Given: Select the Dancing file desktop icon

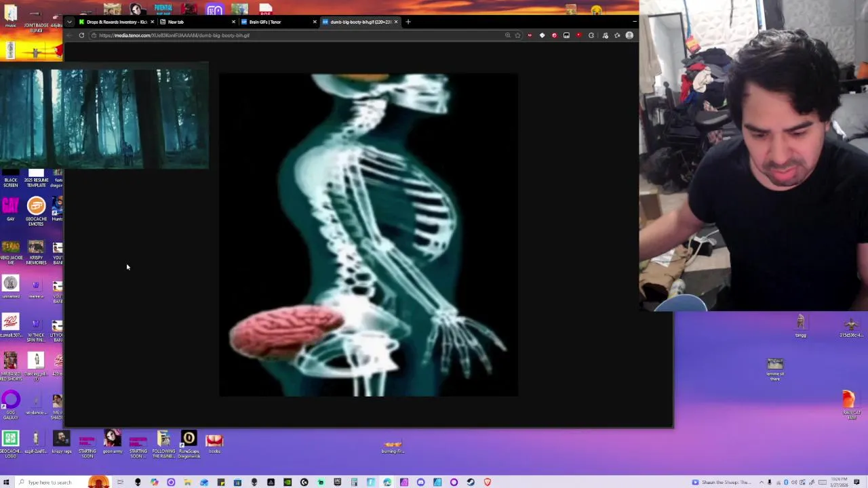Looking at the screenshot, I should point(36,365).
